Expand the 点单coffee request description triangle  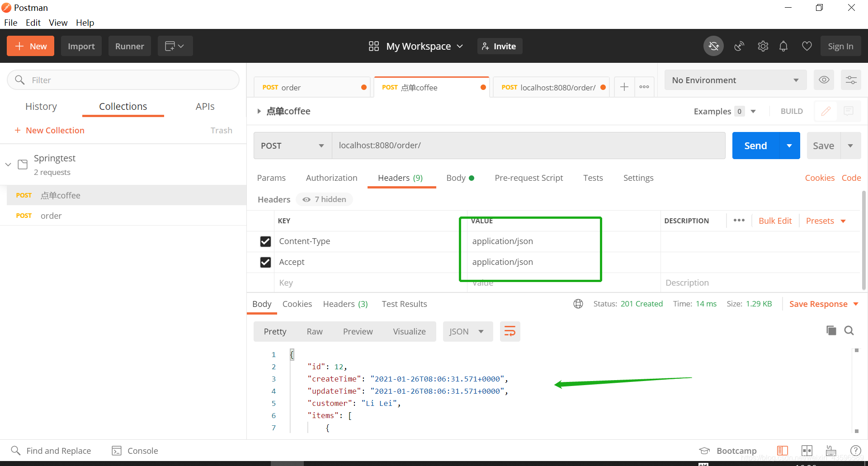tap(259, 111)
